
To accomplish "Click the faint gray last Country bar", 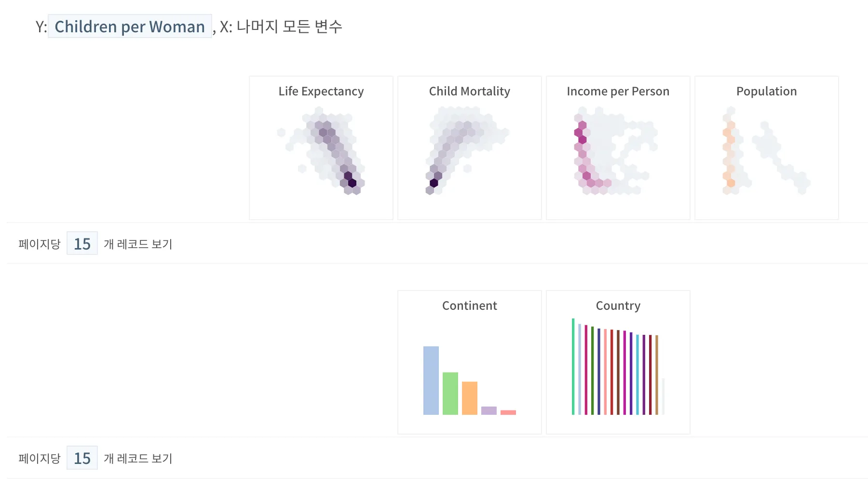I will (663, 396).
